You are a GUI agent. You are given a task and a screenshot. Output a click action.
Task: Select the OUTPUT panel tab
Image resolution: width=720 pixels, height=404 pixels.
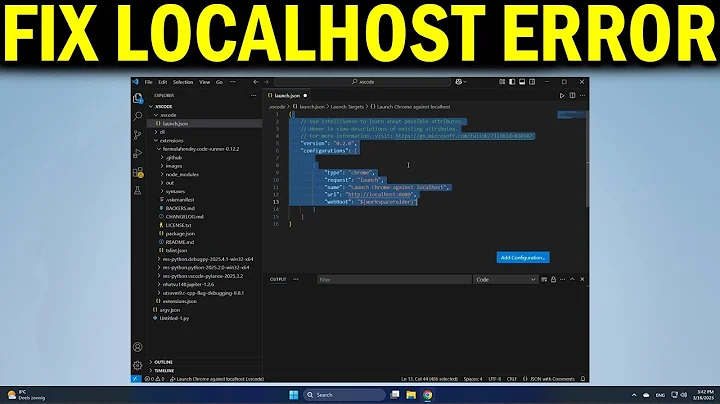click(x=278, y=279)
